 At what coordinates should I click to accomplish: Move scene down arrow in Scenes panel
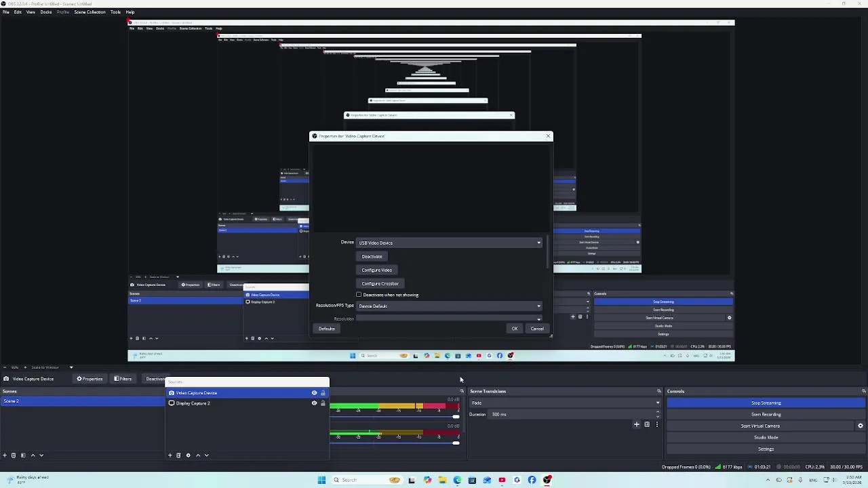click(x=41, y=455)
